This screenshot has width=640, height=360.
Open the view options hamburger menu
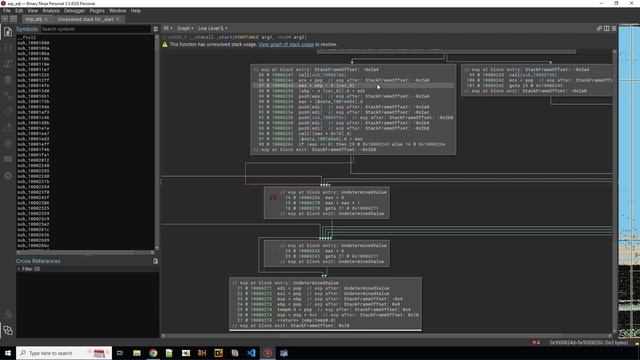tap(614, 29)
